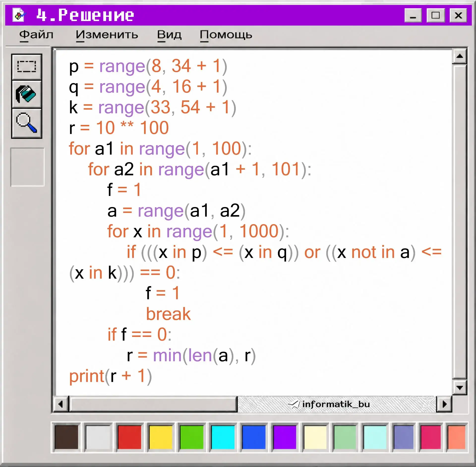Viewport: 476px width, 467px height.
Task: Open the Изменить menu
Action: (107, 35)
